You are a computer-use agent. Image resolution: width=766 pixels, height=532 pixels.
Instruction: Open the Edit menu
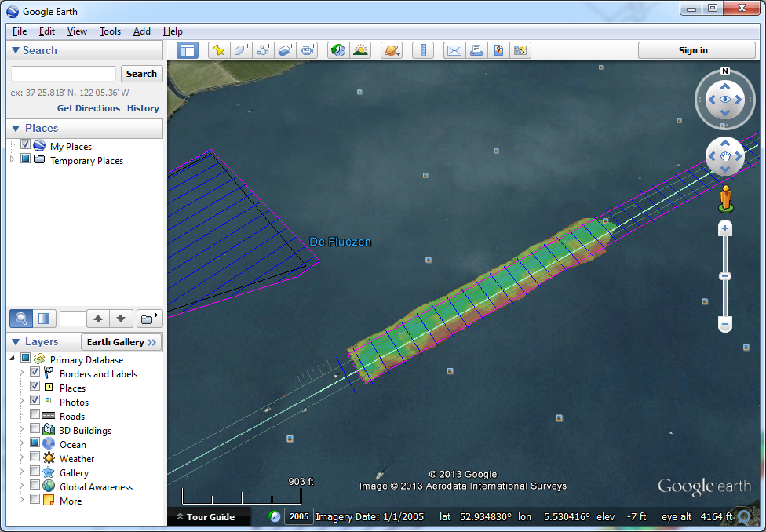(47, 31)
